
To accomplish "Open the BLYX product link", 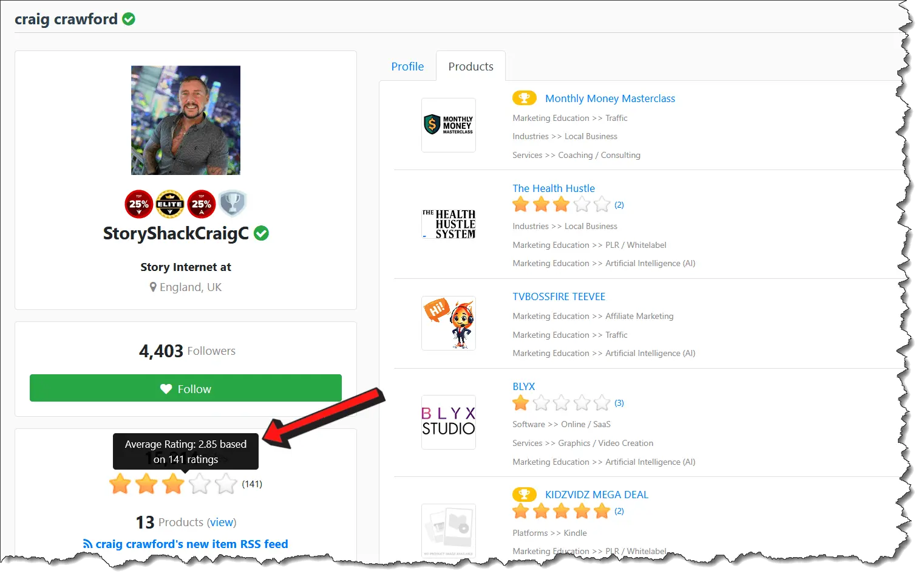I will (524, 386).
